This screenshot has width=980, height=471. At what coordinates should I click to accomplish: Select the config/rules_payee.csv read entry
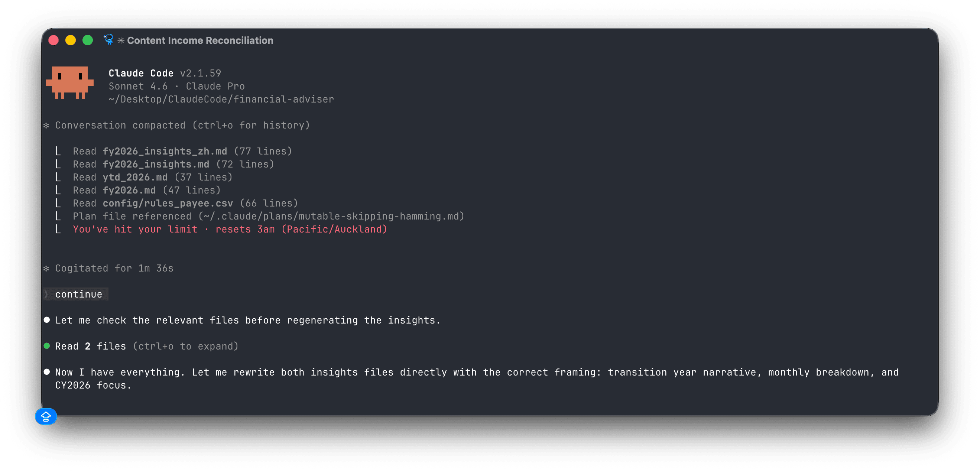[x=185, y=203]
